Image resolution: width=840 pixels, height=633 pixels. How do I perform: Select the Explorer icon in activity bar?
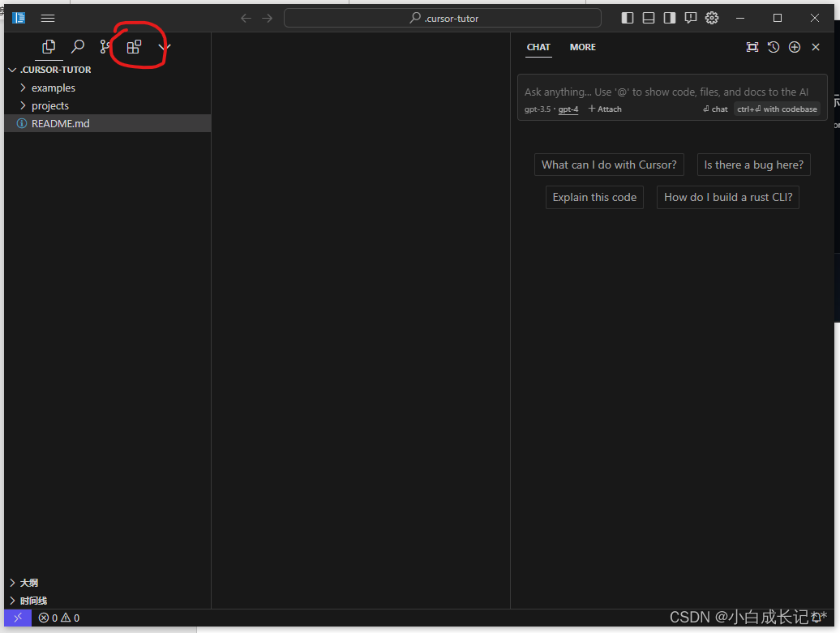point(48,47)
